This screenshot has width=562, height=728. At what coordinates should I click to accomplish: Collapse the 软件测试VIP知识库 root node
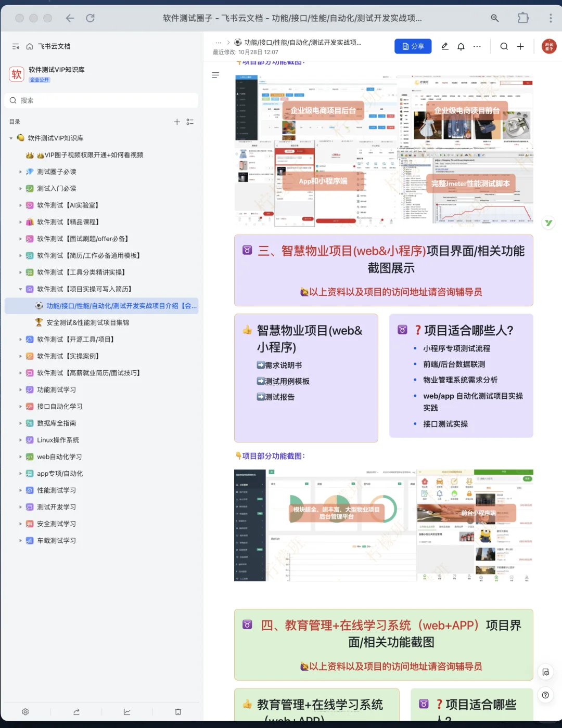tap(10, 138)
